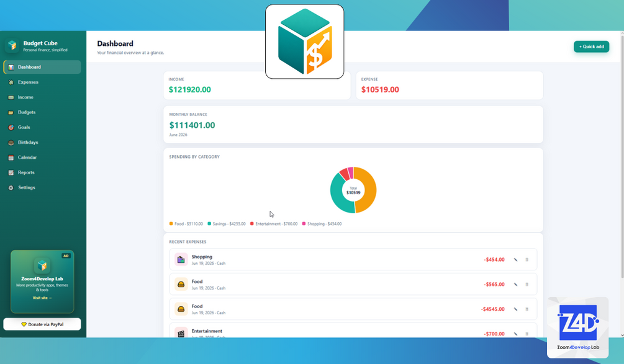Open the Reports section in the sidebar

(42, 172)
